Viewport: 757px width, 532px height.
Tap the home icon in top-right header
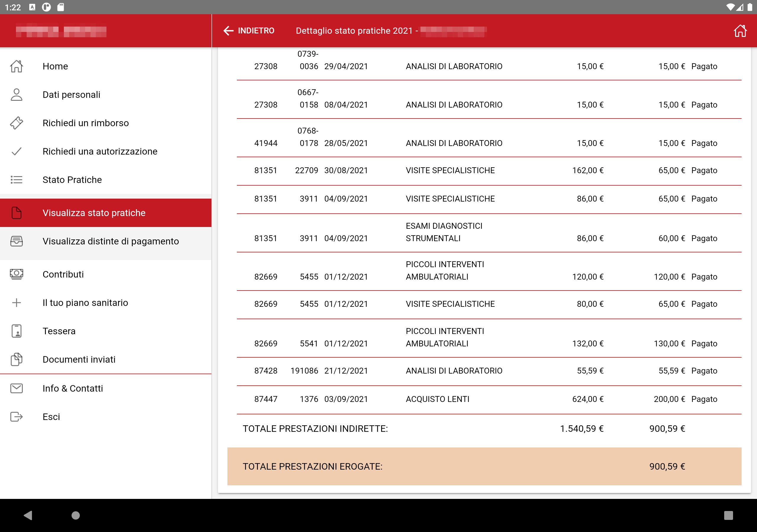[x=740, y=31]
